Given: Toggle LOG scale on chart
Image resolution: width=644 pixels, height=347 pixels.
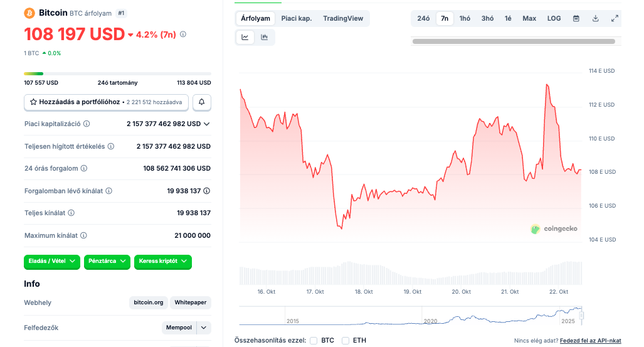Looking at the screenshot, I should point(554,19).
